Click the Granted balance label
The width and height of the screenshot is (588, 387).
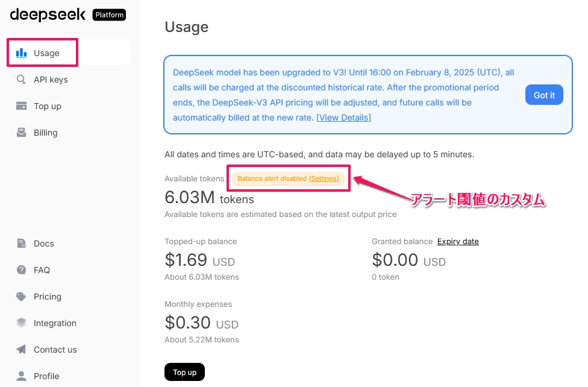coord(402,241)
